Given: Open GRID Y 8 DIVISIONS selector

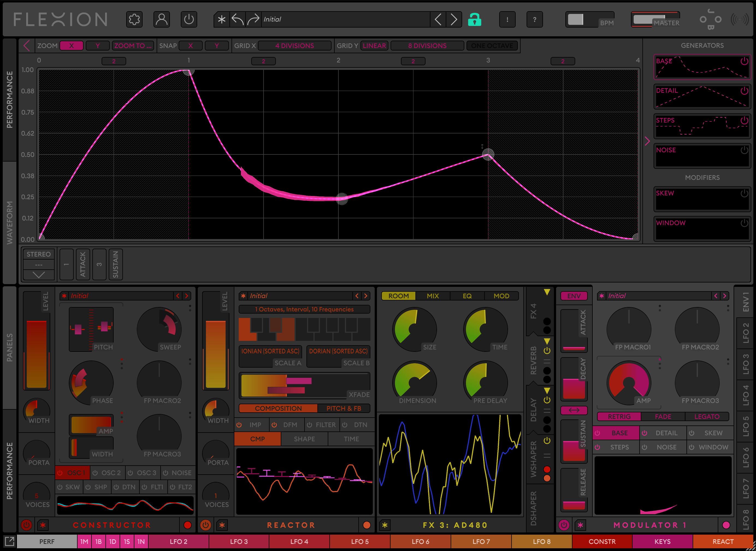Looking at the screenshot, I should [427, 46].
